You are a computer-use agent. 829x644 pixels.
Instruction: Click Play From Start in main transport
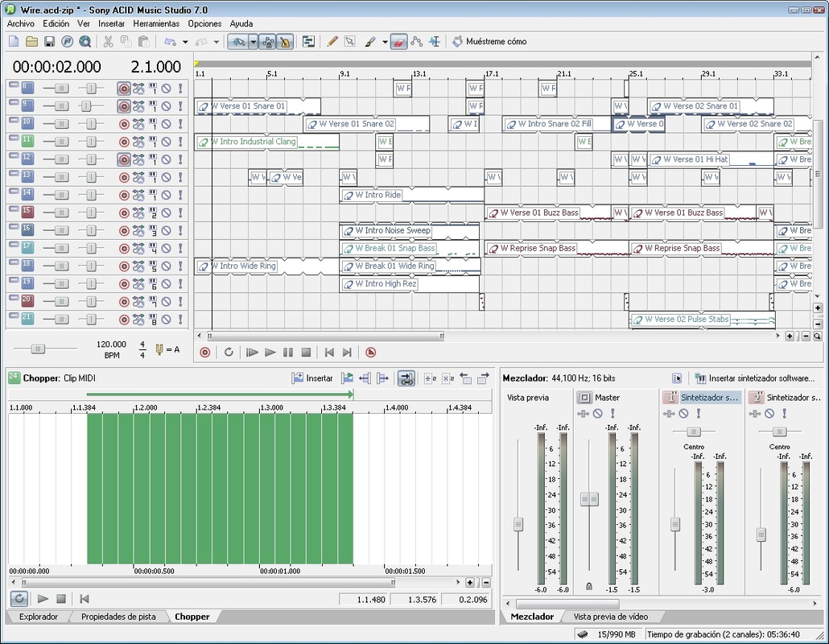[x=252, y=352]
